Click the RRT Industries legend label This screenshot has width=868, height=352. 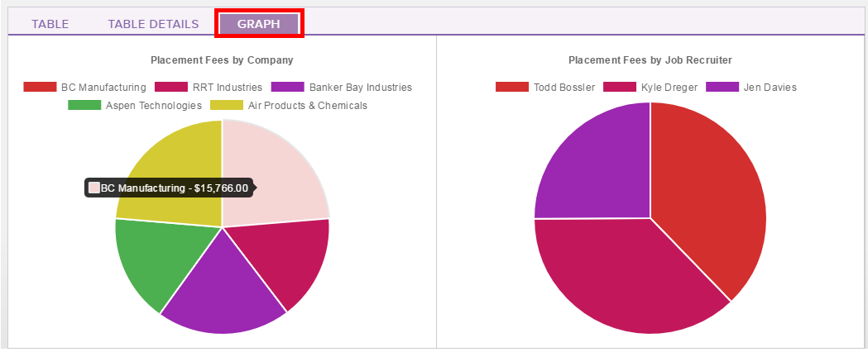pyautogui.click(x=228, y=88)
